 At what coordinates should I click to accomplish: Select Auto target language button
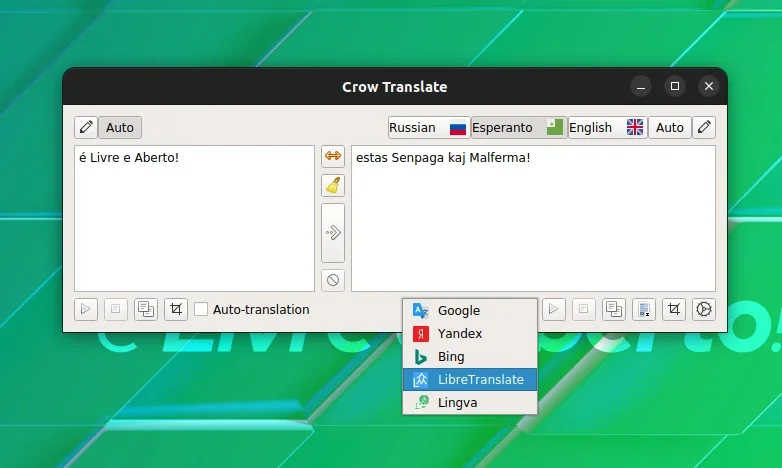click(670, 128)
